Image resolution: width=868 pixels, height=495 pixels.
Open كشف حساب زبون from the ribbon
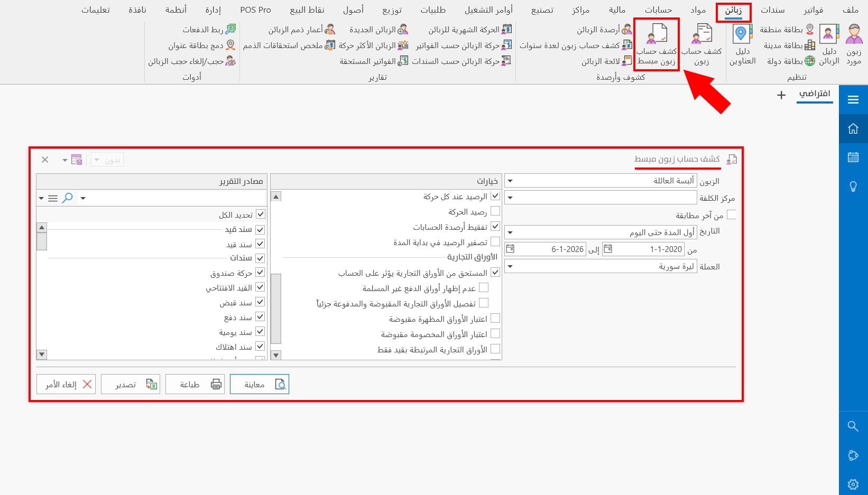[703, 45]
